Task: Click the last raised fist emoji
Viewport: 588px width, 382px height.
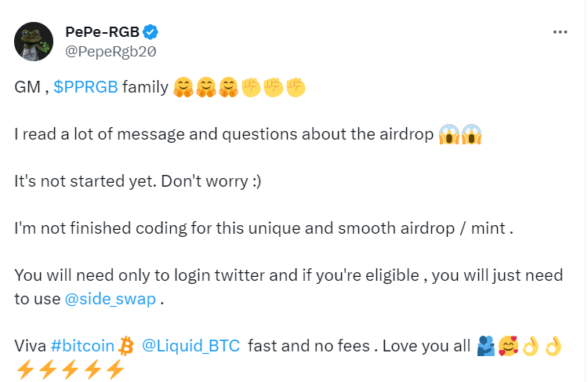Action: [x=296, y=87]
